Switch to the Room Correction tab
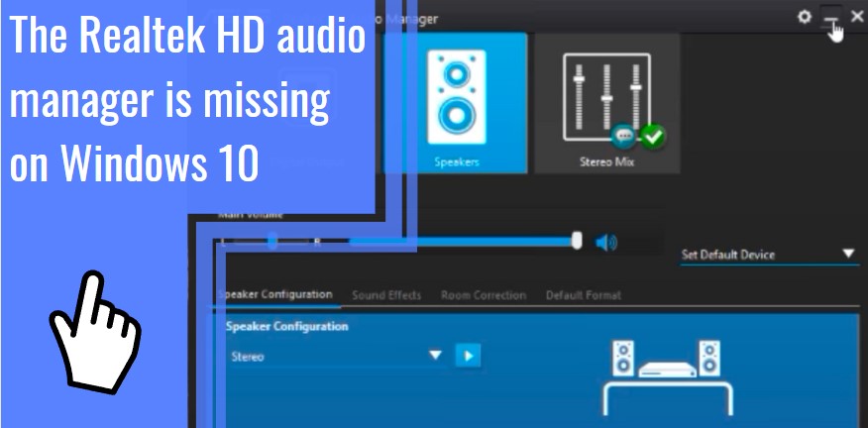 [484, 295]
